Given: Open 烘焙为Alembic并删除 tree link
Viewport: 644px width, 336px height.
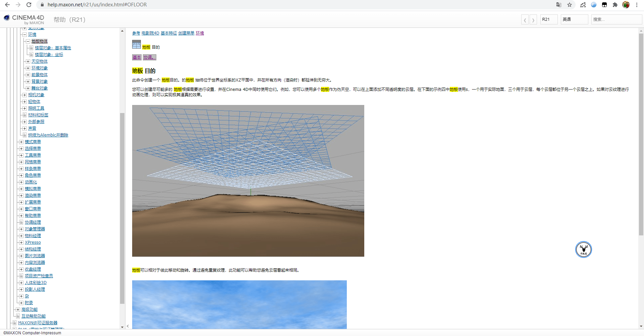Looking at the screenshot, I should coord(48,135).
